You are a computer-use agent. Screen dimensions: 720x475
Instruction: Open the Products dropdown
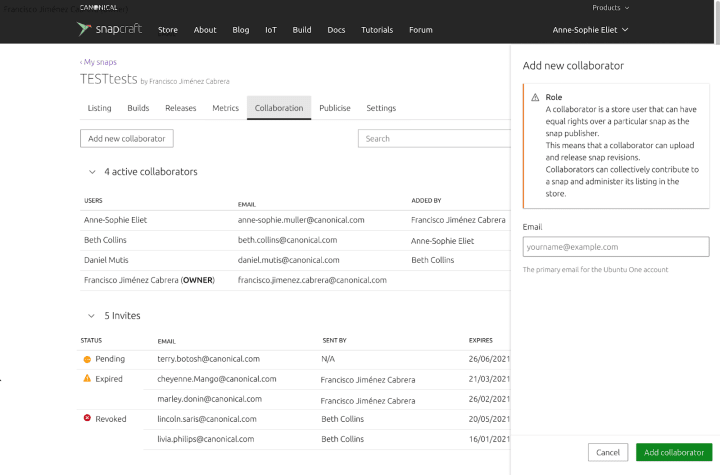(610, 8)
